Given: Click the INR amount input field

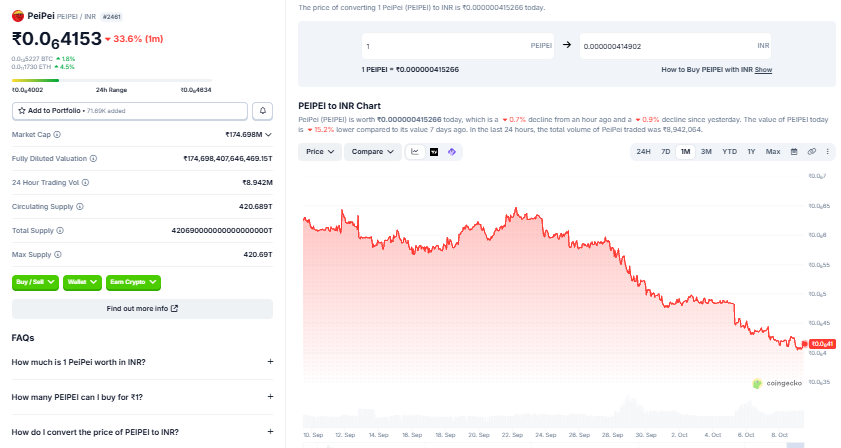Looking at the screenshot, I should pos(675,46).
